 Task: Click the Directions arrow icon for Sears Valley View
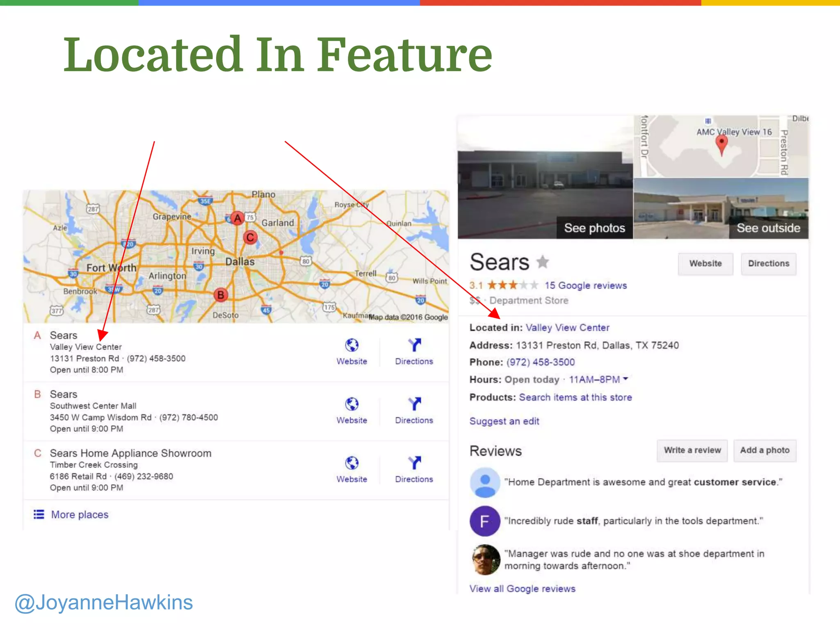click(x=414, y=345)
